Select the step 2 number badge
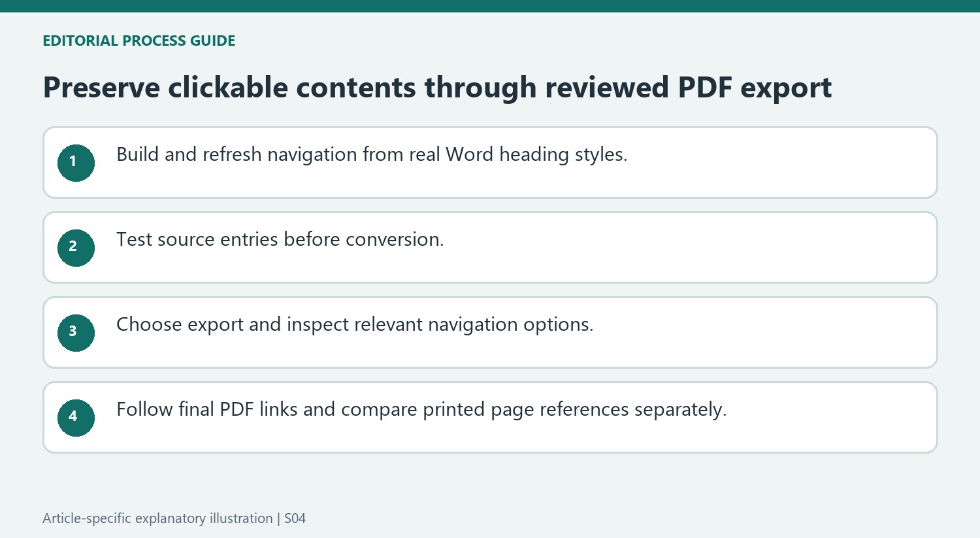 [x=76, y=248]
